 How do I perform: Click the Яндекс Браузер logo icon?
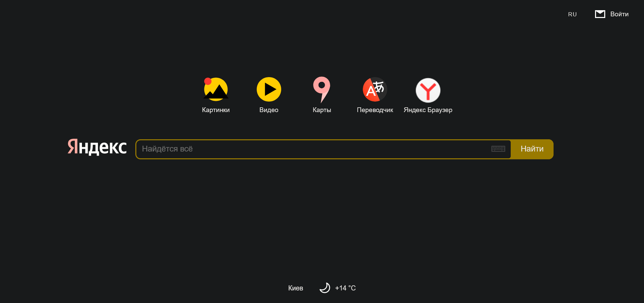point(428,90)
